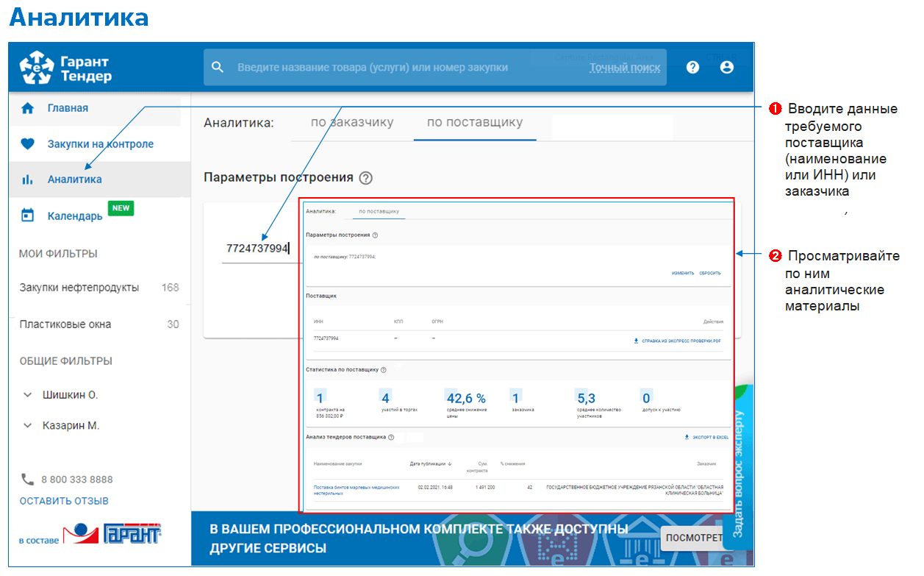Open Календарь with NEW badge

tap(74, 216)
